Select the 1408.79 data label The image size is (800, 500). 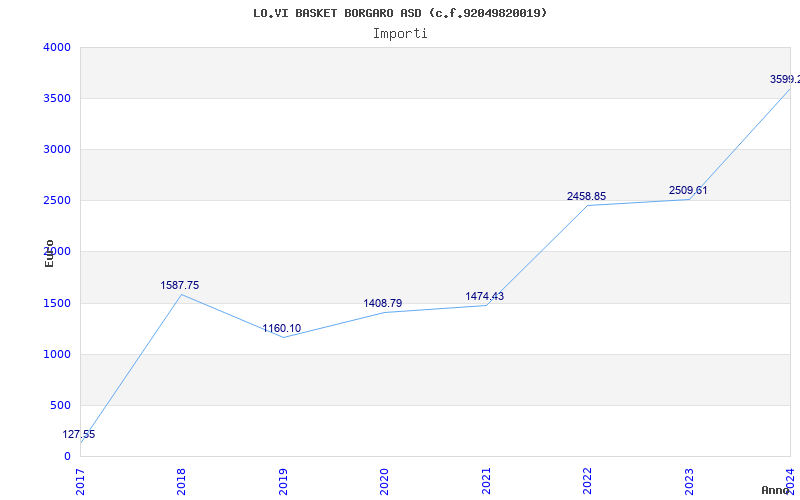pos(383,304)
